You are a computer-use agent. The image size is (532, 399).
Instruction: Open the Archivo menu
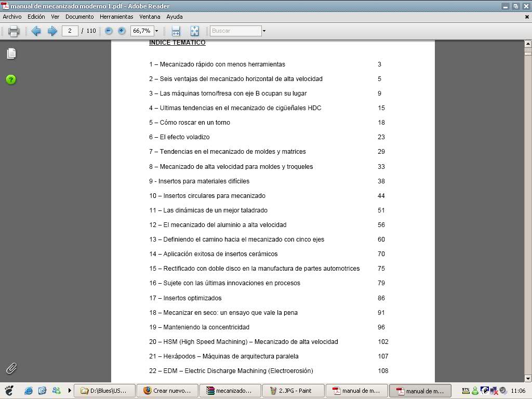12,17
